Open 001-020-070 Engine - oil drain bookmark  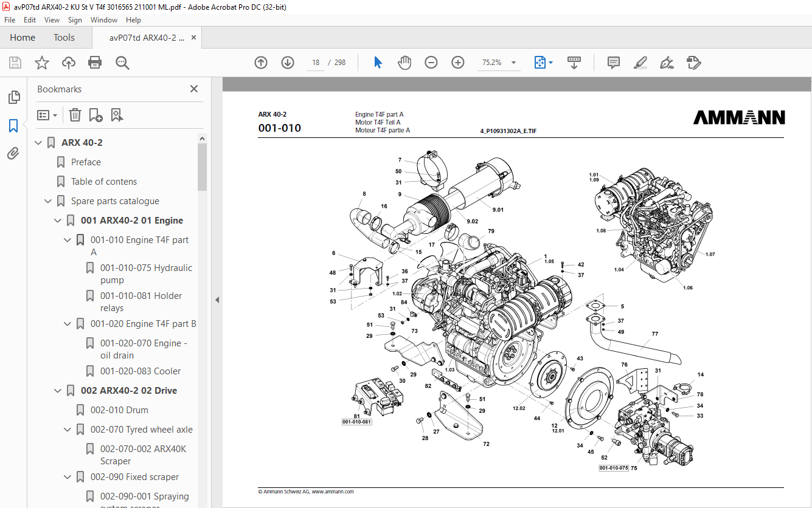click(x=144, y=349)
